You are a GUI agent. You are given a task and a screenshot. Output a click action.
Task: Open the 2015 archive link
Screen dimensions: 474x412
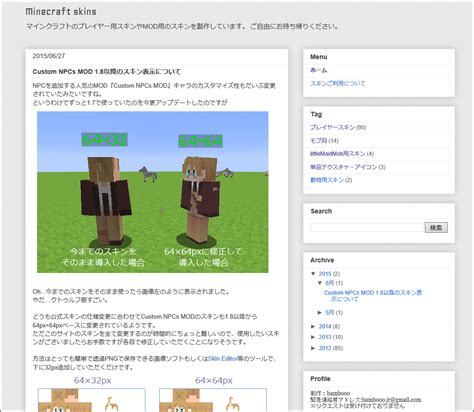[x=325, y=274]
